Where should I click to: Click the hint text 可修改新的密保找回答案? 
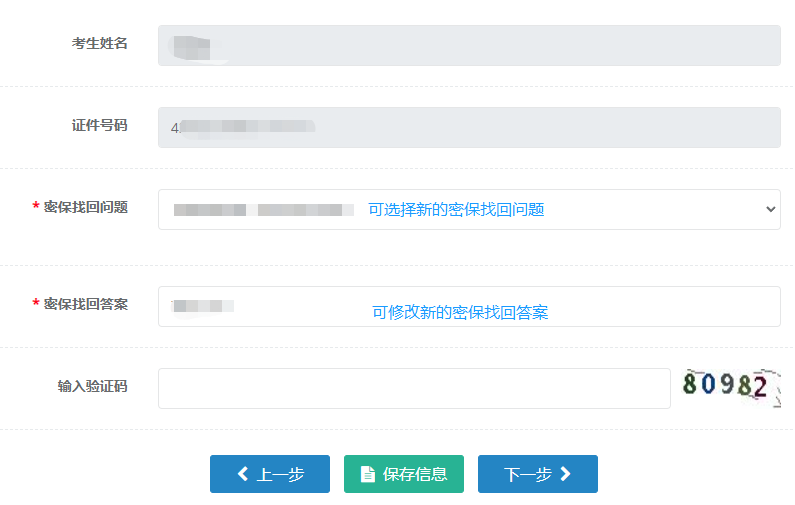pos(460,312)
